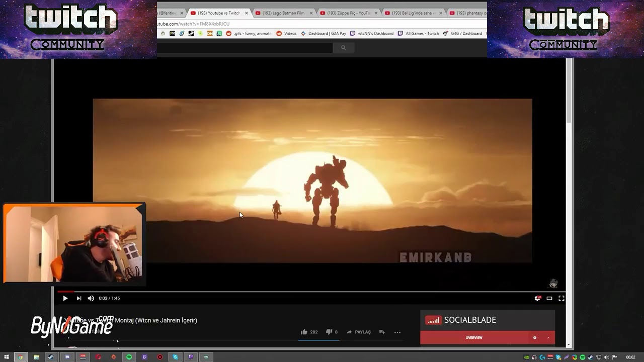The width and height of the screenshot is (644, 362).
Task: Click the YouTube search magnifier button
Action: [x=344, y=48]
